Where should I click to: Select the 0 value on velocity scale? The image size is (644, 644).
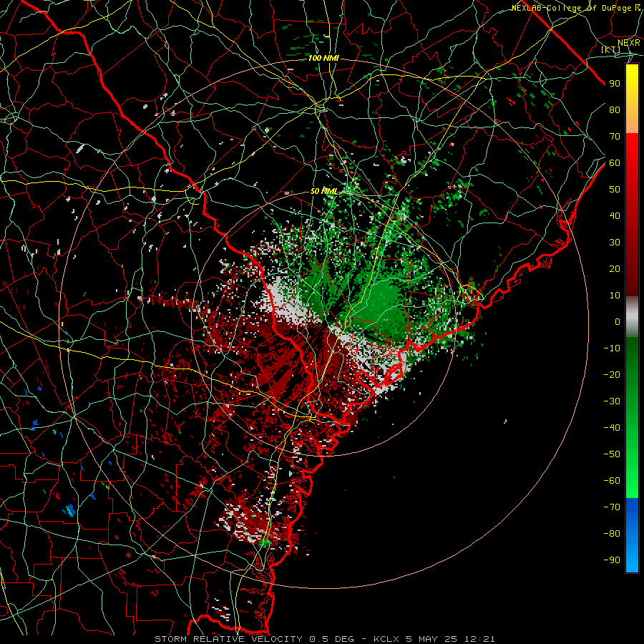618,321
